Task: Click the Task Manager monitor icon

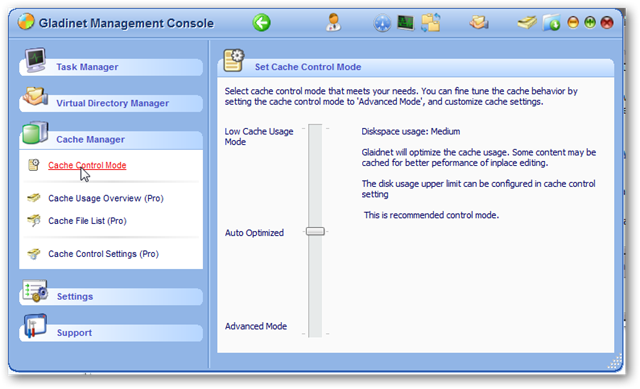Action: pos(36,60)
